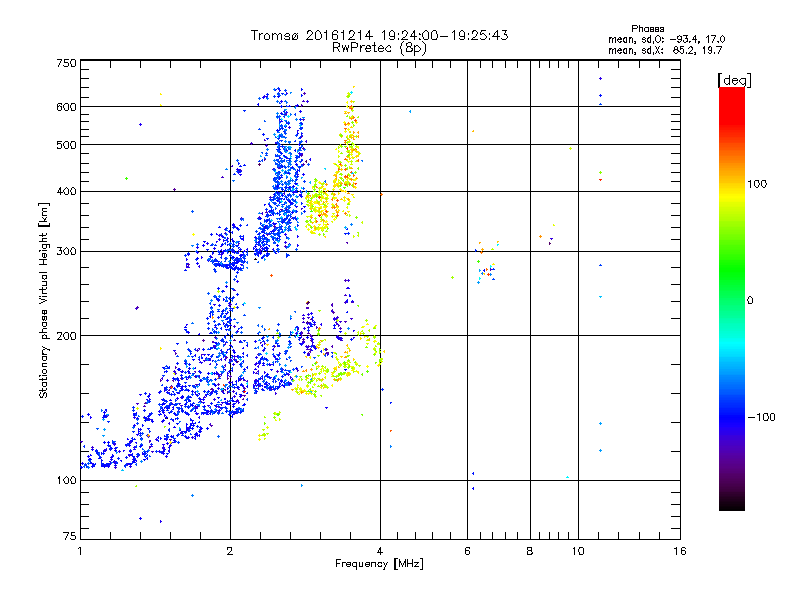The height and width of the screenshot is (600, 800).
Task: Click the y-axis '600' tick label
Action: point(66,107)
